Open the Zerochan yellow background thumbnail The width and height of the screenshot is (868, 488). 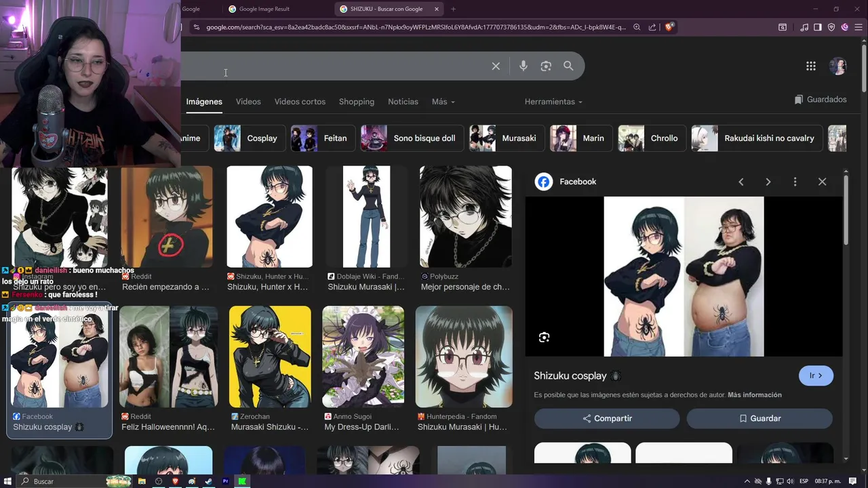click(270, 357)
